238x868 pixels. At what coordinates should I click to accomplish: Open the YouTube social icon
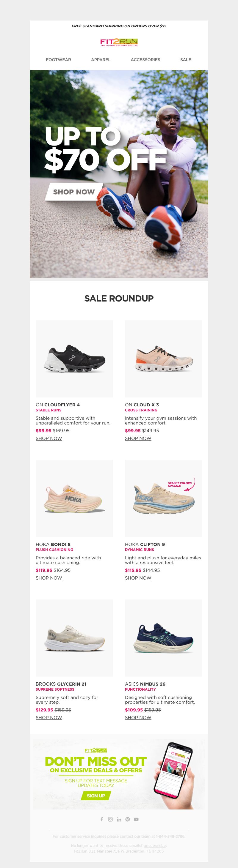click(x=136, y=819)
